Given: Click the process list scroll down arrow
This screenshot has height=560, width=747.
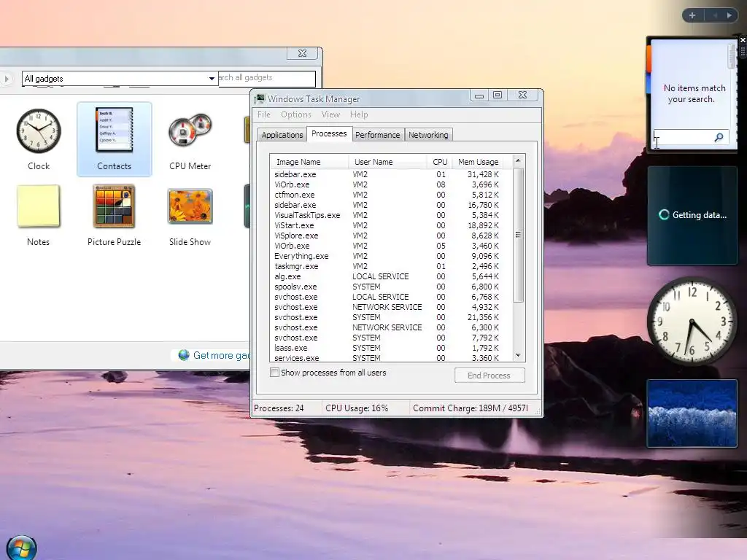Looking at the screenshot, I should tap(519, 355).
